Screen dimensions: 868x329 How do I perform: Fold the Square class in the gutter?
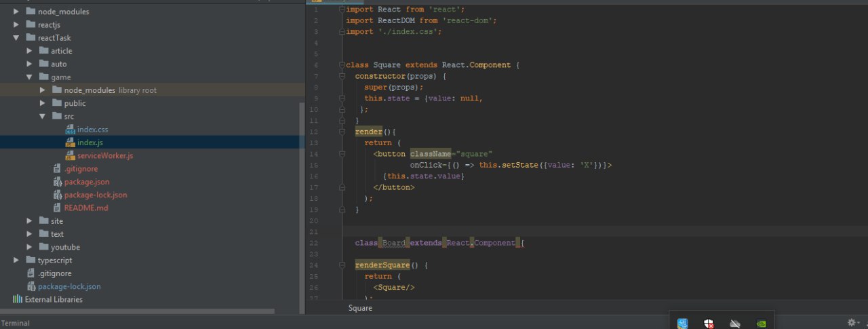coord(342,65)
